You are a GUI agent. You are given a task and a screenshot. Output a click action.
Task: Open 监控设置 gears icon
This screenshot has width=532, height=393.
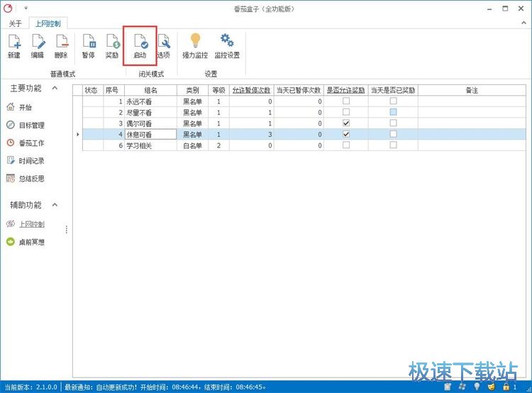coord(227,40)
